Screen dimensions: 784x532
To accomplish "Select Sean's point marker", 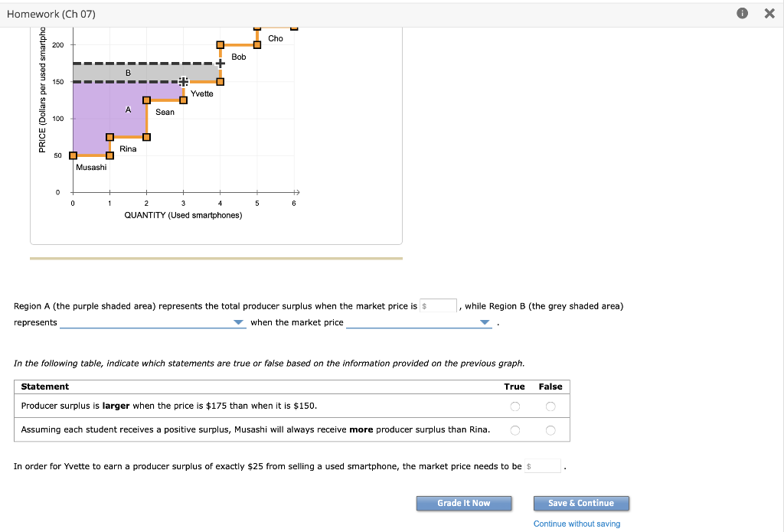I will coord(146,100).
